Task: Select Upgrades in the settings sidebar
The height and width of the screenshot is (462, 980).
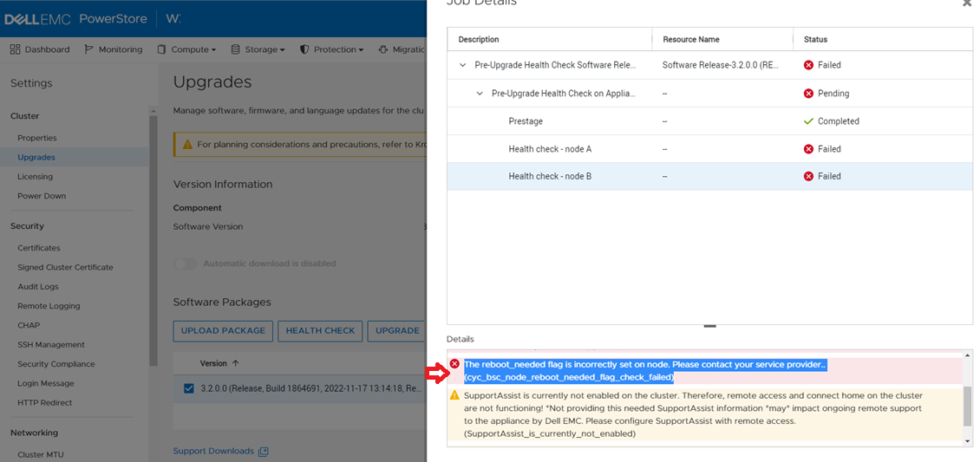Action: tap(36, 158)
